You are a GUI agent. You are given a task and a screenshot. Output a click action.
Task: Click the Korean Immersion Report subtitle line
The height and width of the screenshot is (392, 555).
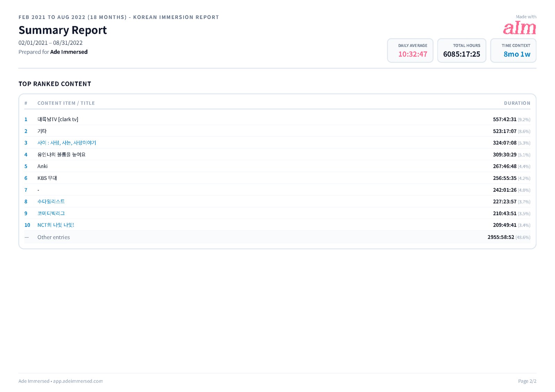(119, 17)
